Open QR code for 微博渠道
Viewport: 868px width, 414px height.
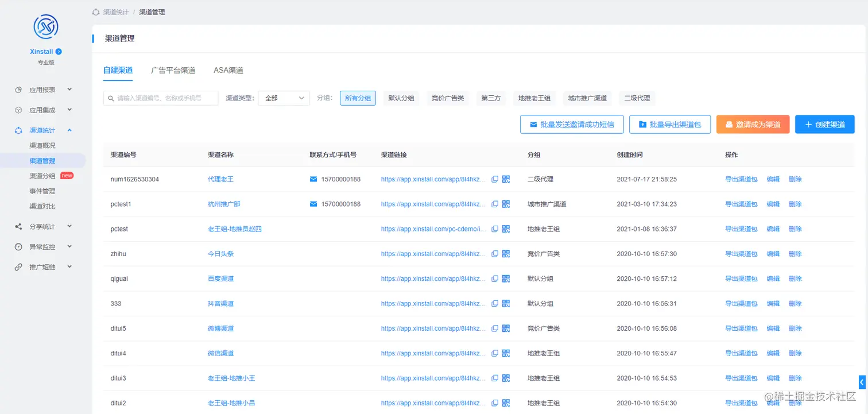point(506,328)
